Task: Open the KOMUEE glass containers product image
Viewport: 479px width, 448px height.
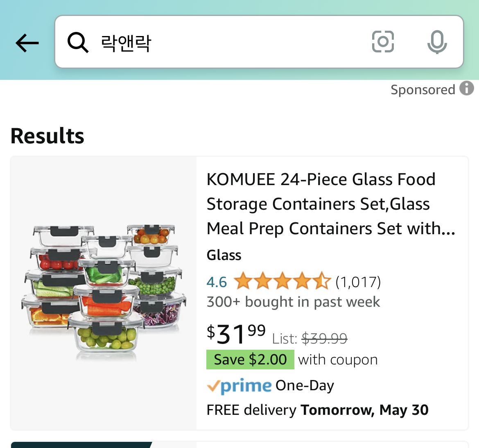Action: (x=104, y=293)
